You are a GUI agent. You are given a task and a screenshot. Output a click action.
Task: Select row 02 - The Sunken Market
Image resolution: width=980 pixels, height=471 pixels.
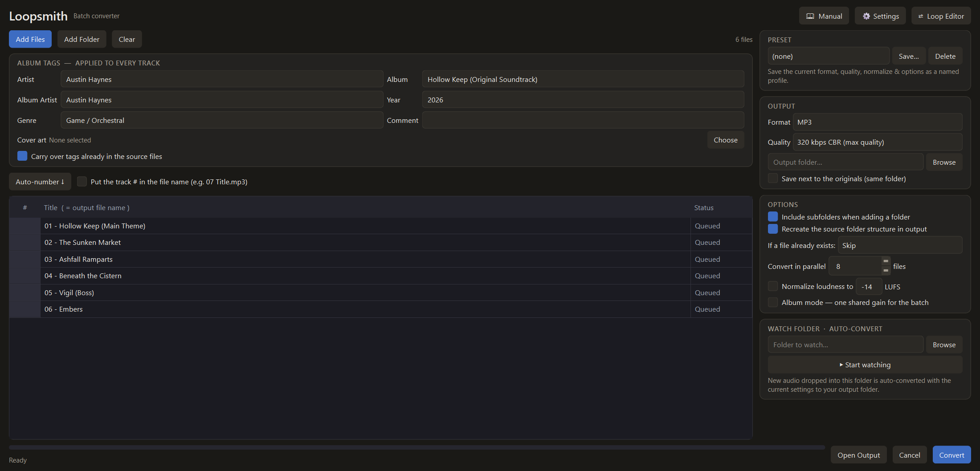click(380, 242)
